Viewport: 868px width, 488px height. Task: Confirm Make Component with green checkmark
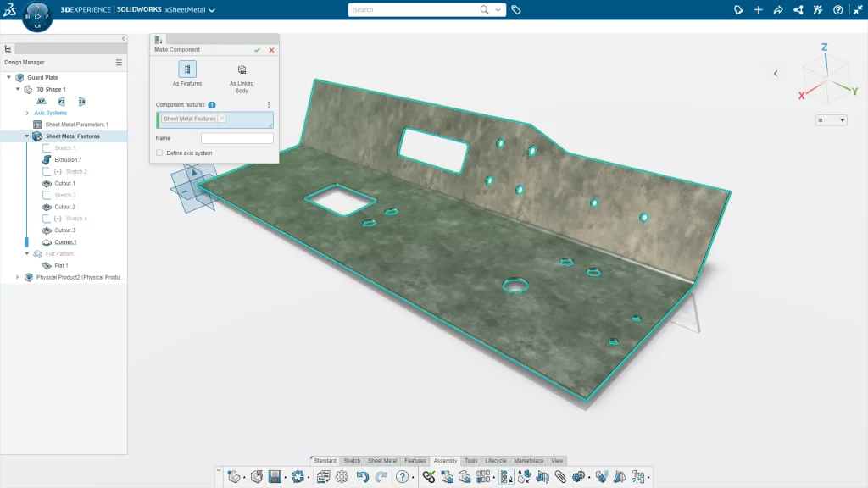coord(257,50)
